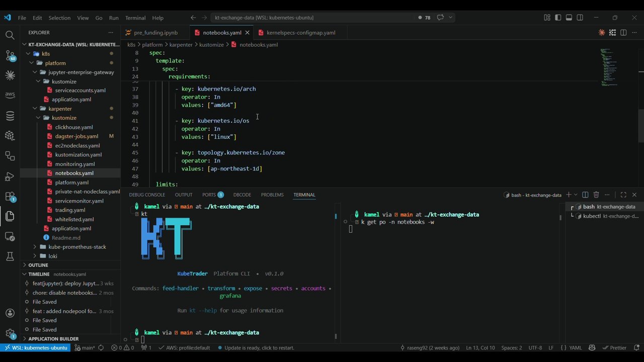Click the command center search box
The image size is (644, 362).
(312, 18)
